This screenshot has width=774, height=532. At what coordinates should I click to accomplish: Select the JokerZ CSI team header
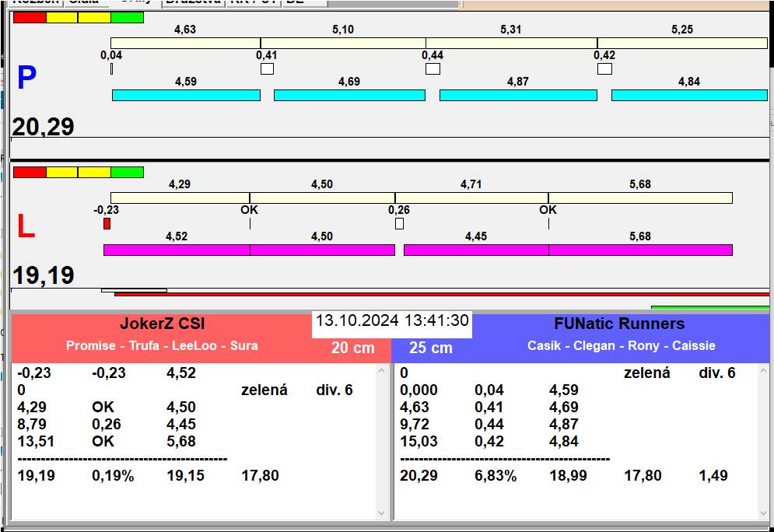point(162,324)
